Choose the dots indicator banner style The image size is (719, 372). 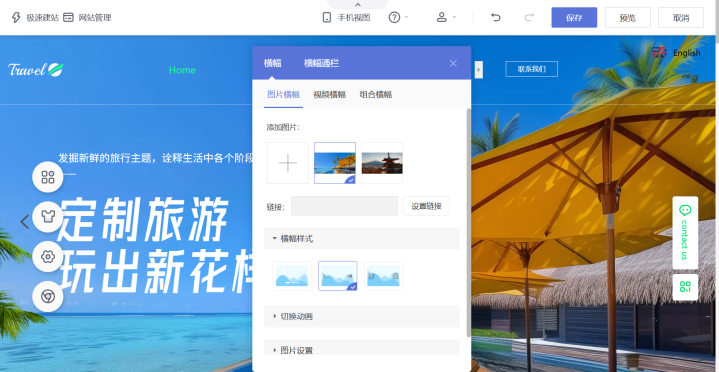pos(292,276)
